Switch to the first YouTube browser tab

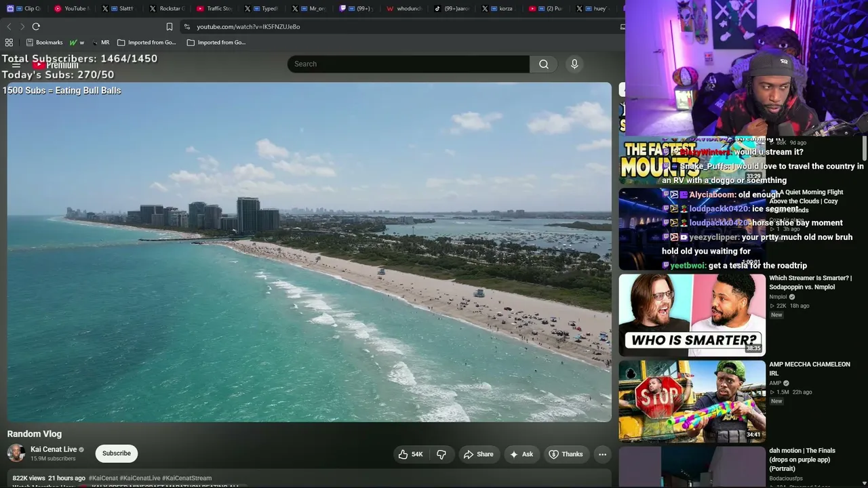pos(71,9)
